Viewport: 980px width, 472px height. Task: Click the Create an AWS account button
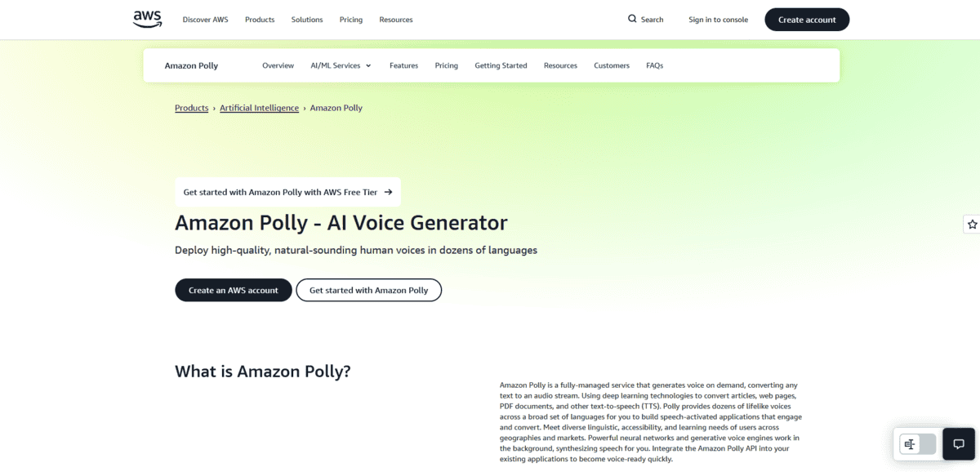point(233,290)
